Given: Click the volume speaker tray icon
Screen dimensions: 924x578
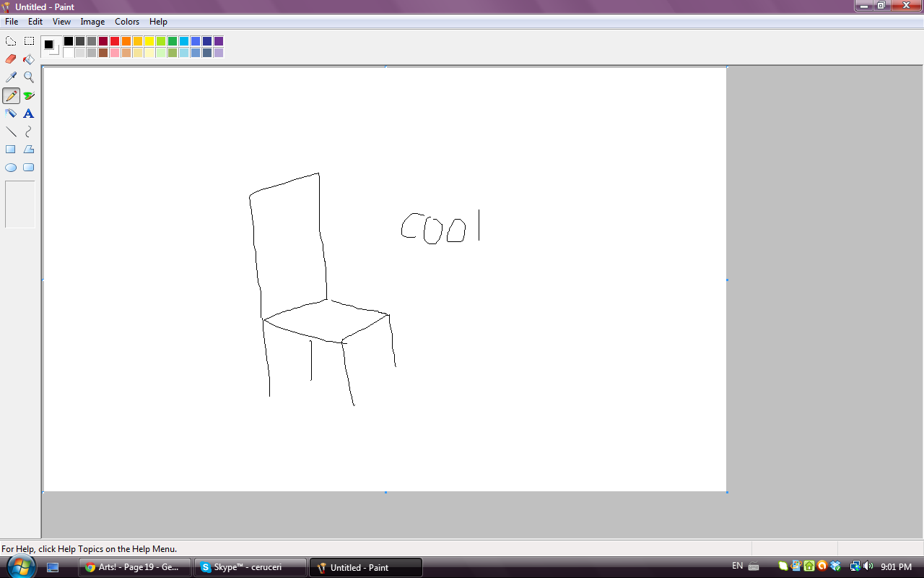Looking at the screenshot, I should point(868,566).
